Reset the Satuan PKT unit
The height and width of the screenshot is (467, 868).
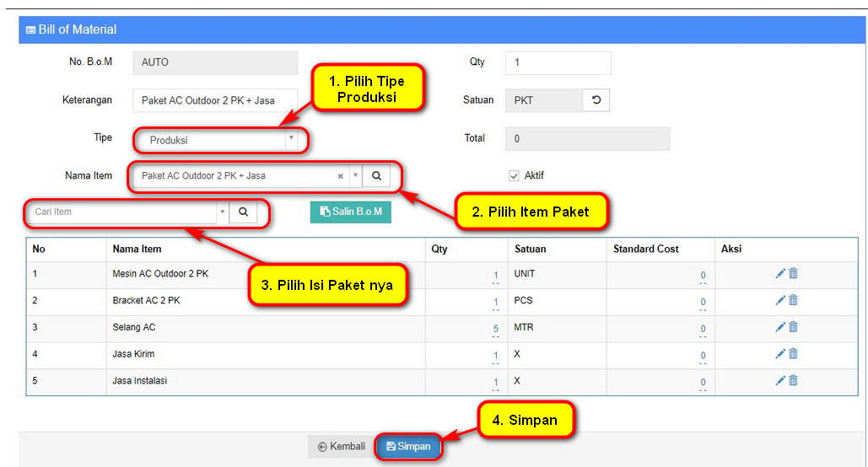(596, 100)
